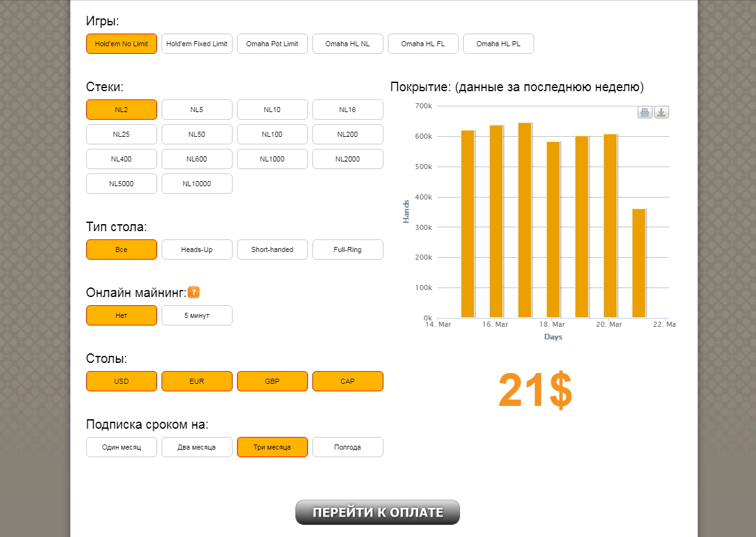This screenshot has height=537, width=756.
Task: Toggle USD tables
Action: tap(122, 381)
